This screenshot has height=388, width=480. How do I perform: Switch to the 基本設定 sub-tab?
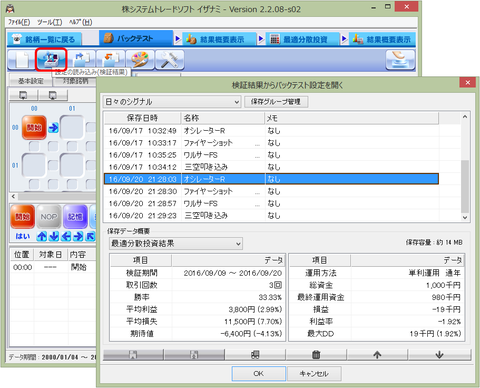31,81
